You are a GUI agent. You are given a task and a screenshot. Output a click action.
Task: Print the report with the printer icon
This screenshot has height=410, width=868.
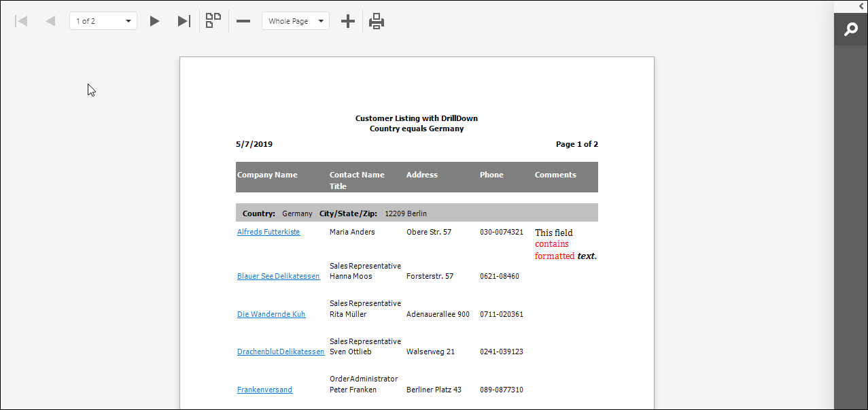click(x=377, y=21)
